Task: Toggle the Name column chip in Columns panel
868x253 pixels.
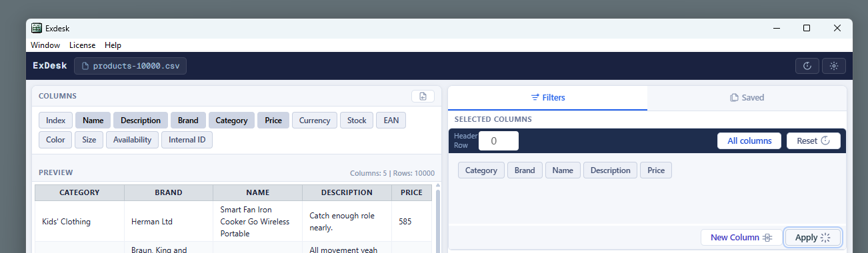Action: pos(93,121)
